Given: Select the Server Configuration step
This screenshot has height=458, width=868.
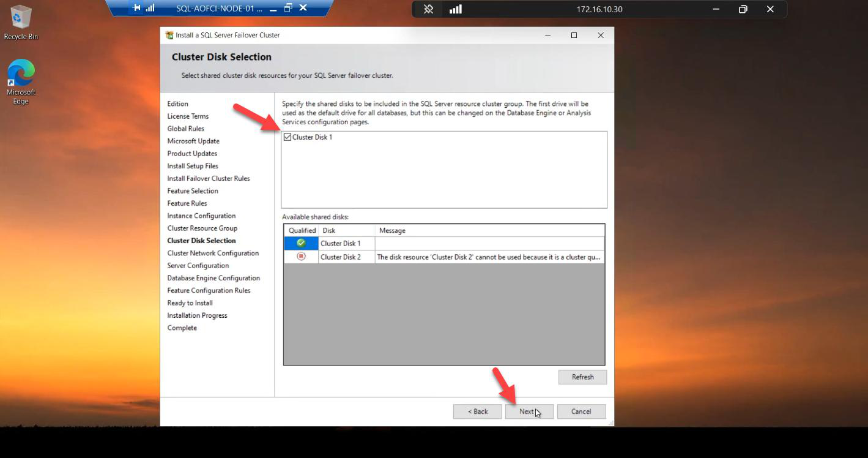Looking at the screenshot, I should [198, 266].
